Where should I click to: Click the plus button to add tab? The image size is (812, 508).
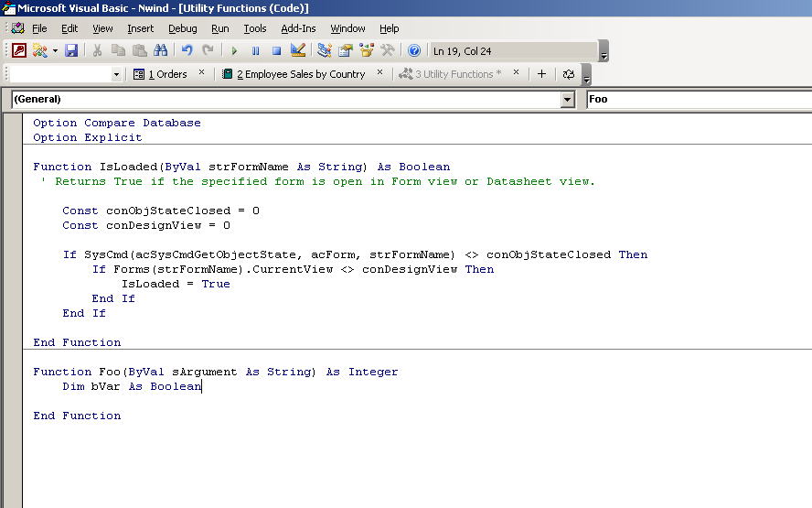click(x=541, y=74)
